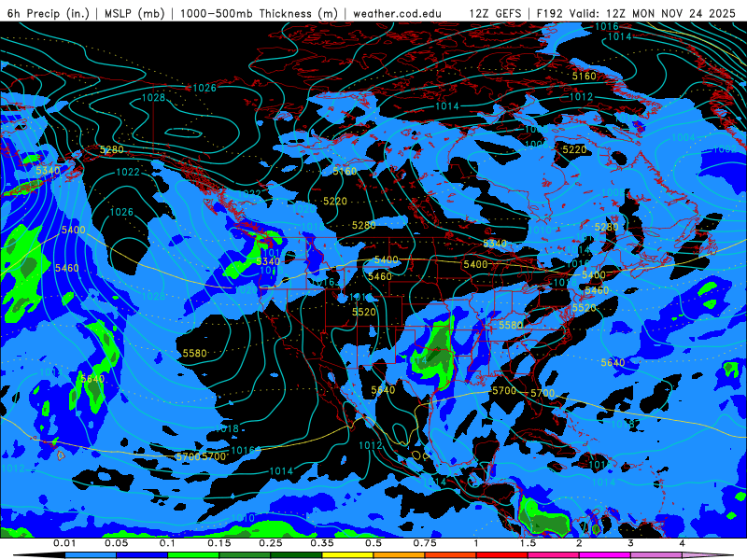This screenshot has width=747, height=560.
Task: Click the 0.01 legend value
Action: [64, 543]
